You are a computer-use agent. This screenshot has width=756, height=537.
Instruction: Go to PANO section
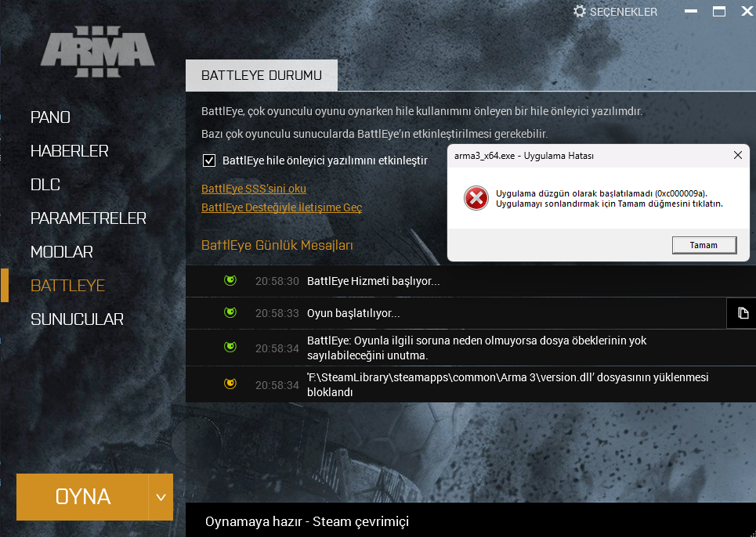point(50,117)
